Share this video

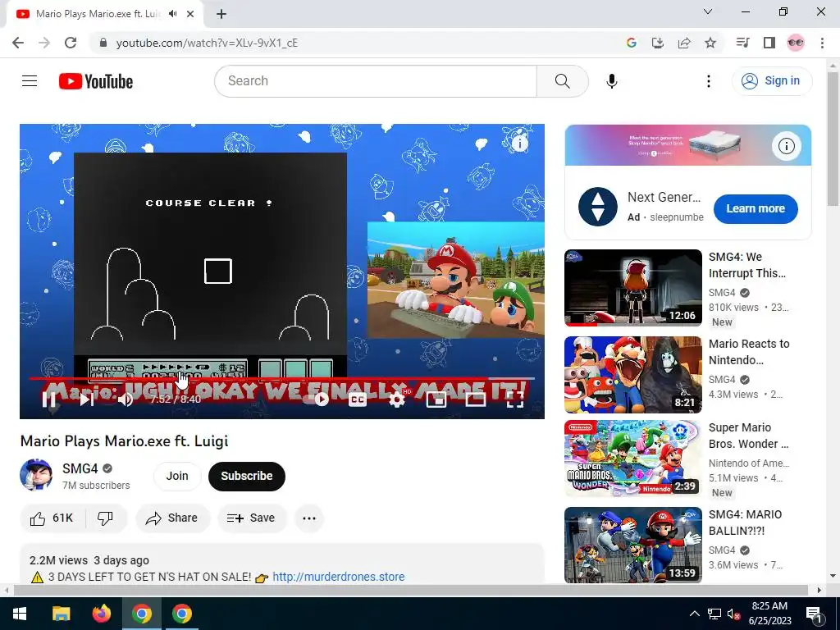point(172,518)
